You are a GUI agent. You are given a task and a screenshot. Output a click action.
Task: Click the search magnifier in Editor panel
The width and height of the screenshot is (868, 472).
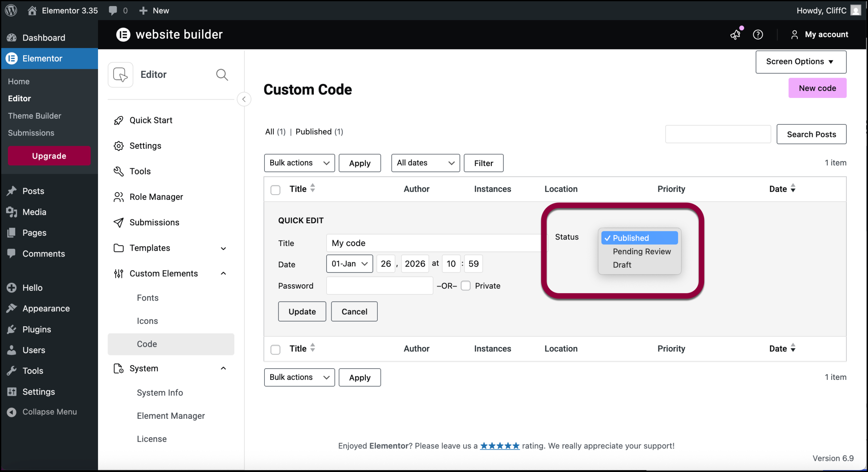point(222,75)
